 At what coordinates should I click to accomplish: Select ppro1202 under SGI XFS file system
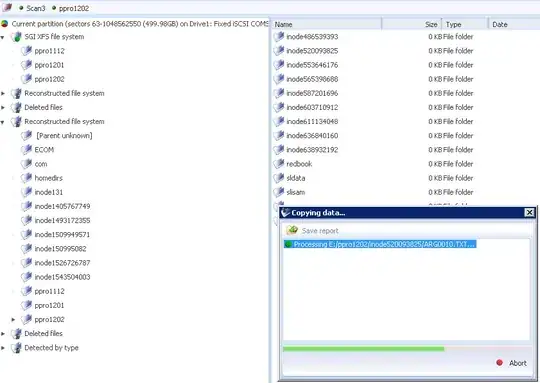(49, 79)
